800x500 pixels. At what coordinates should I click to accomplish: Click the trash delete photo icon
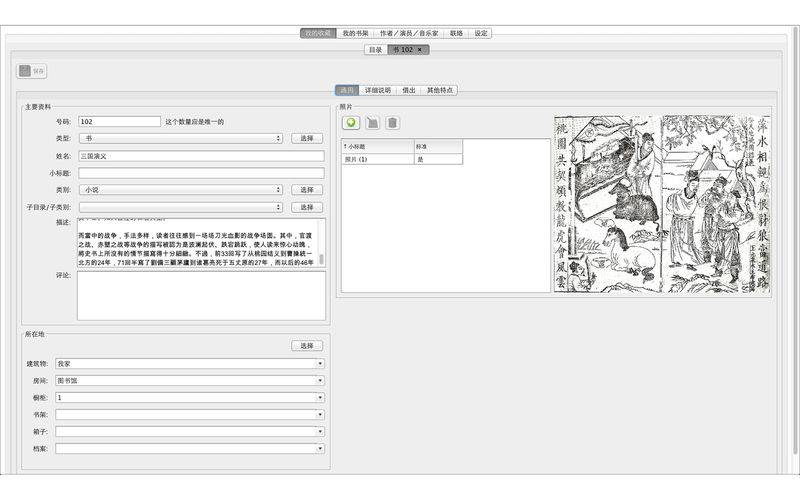click(392, 123)
